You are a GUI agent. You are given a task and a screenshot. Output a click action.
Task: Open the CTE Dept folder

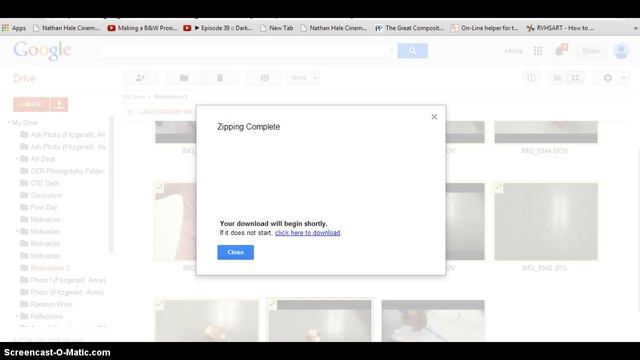click(44, 183)
